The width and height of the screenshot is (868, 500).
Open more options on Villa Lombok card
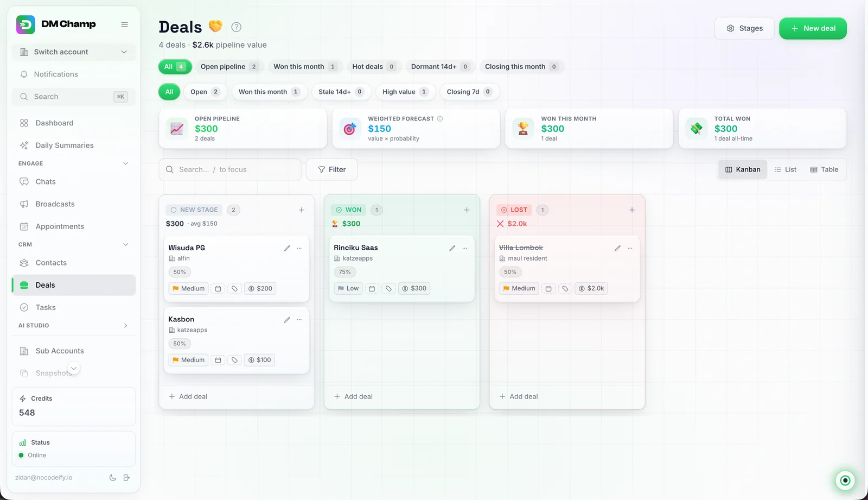point(630,248)
